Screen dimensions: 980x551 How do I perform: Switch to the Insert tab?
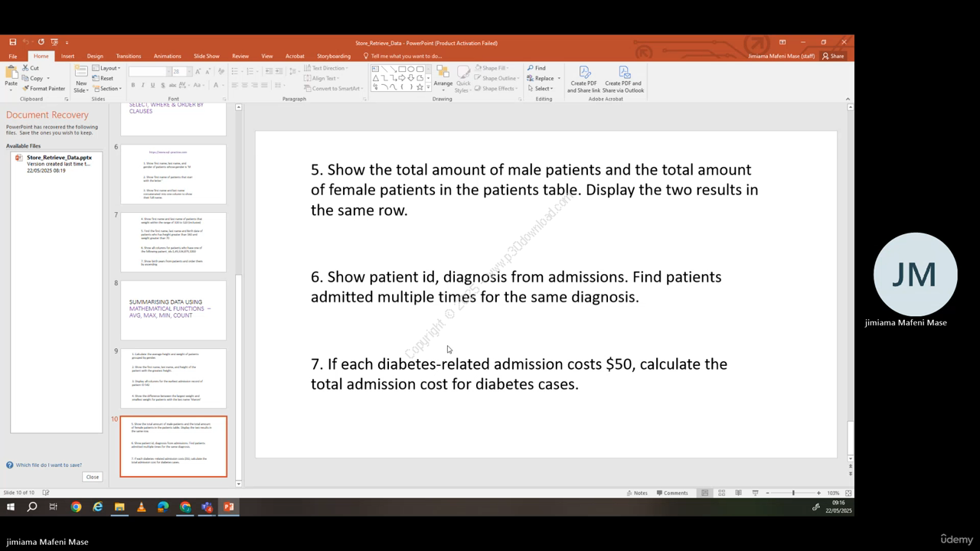[67, 56]
